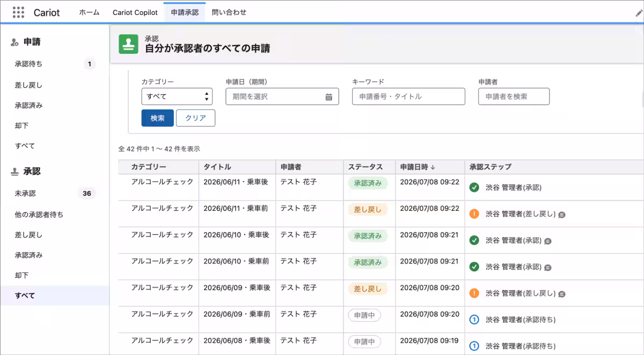This screenshot has width=644, height=355.
Task: Click the sort arrow on 申請日時 column
Action: [x=433, y=167]
